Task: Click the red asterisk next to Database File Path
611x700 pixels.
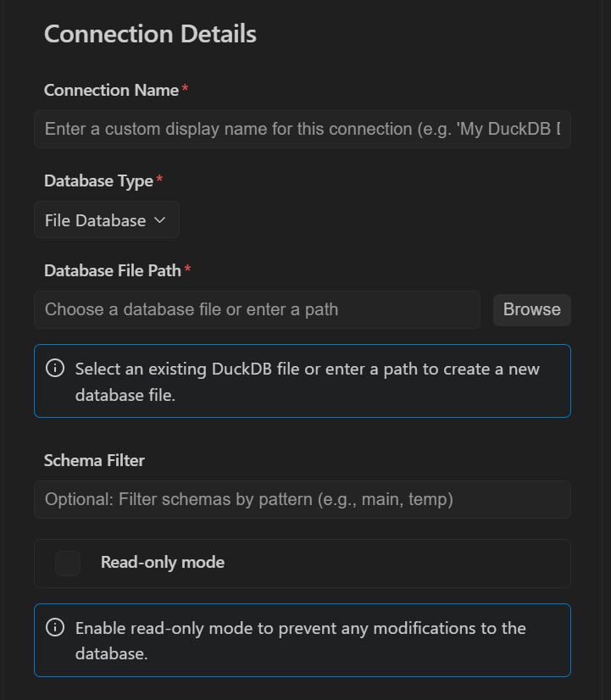Action: click(187, 269)
